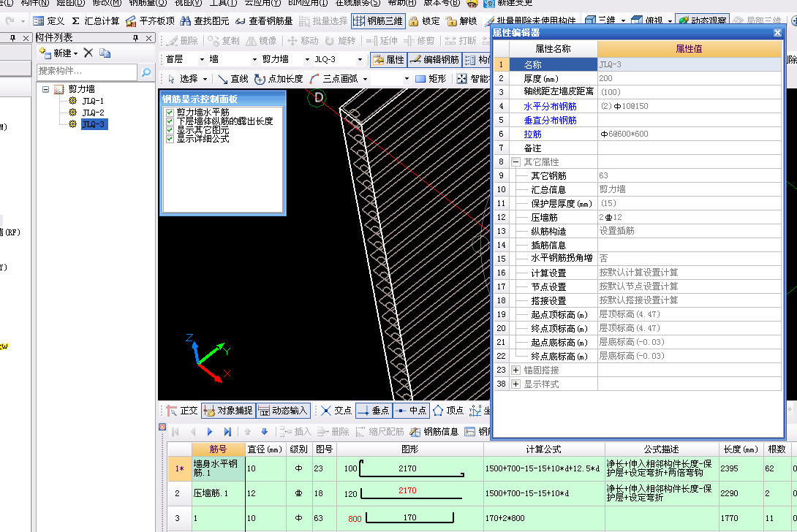Image resolution: width=797 pixels, height=532 pixels.
Task: Copy component using the copy icon
Action: pos(105,53)
